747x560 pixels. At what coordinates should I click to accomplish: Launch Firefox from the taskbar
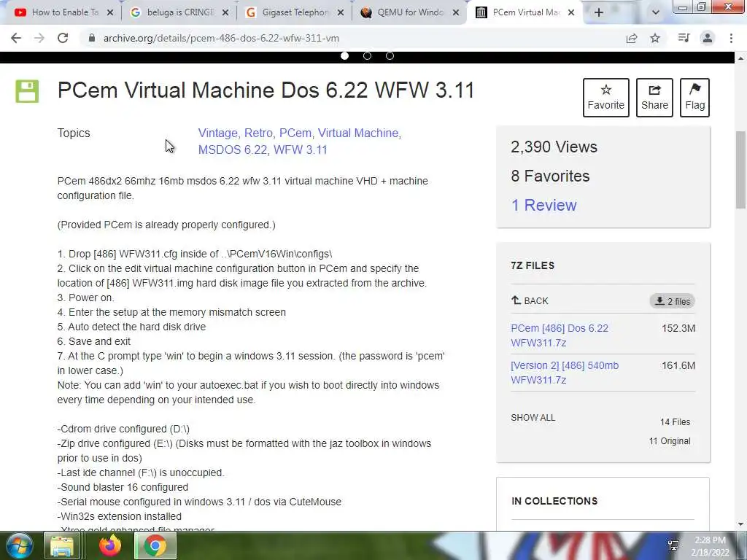(x=110, y=545)
